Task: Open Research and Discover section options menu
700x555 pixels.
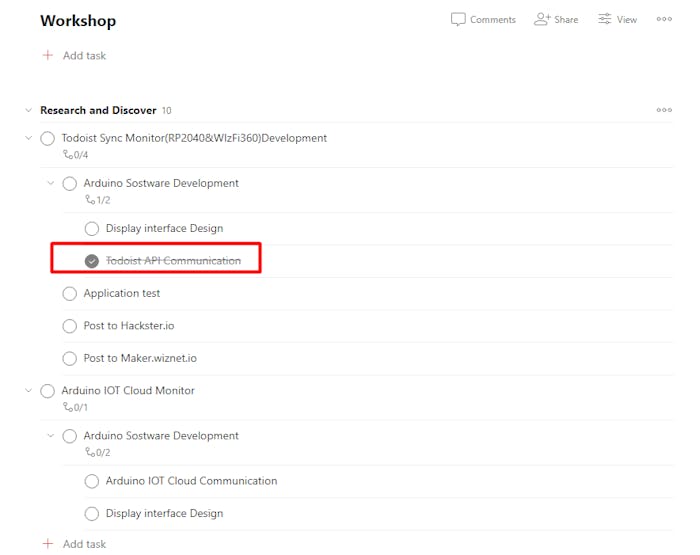Action: pos(664,110)
